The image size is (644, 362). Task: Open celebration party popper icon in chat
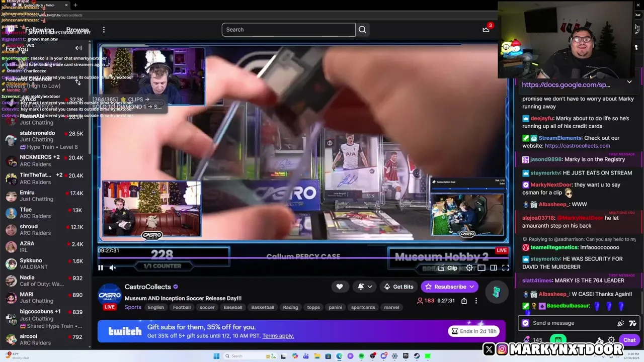click(x=620, y=323)
